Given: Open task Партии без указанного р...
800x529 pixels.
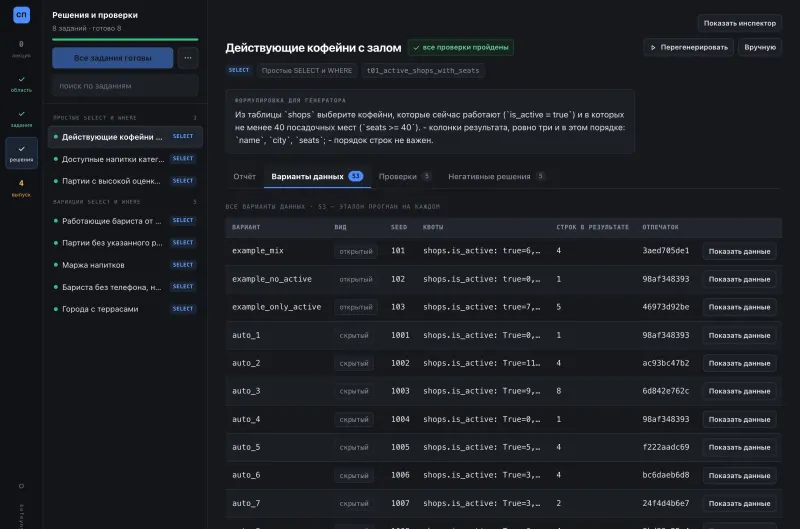Looking at the screenshot, I should coord(125,243).
